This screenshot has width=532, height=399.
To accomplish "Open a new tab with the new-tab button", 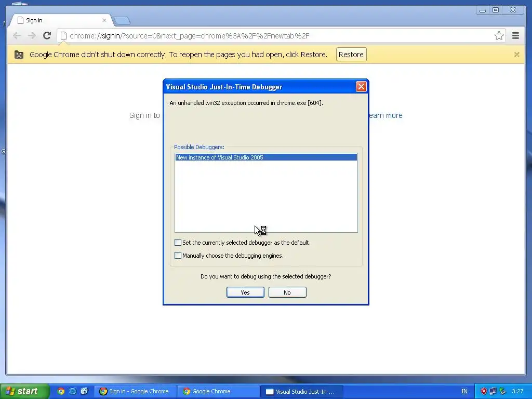I will [x=122, y=21].
